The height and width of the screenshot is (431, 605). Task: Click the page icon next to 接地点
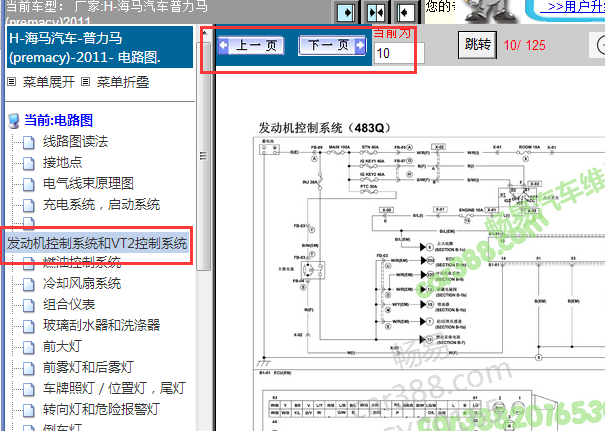pos(29,163)
